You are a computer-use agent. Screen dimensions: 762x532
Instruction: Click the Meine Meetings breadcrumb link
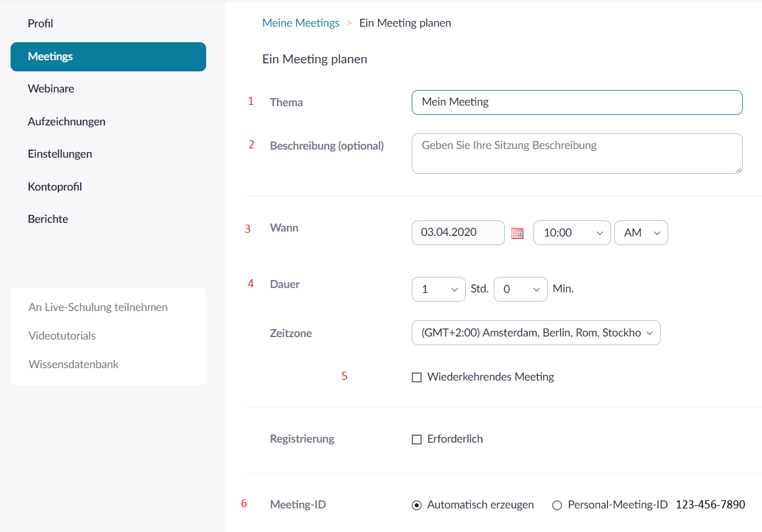click(301, 23)
